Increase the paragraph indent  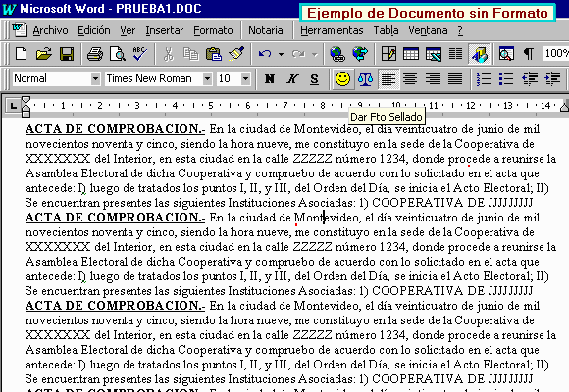tap(552, 78)
